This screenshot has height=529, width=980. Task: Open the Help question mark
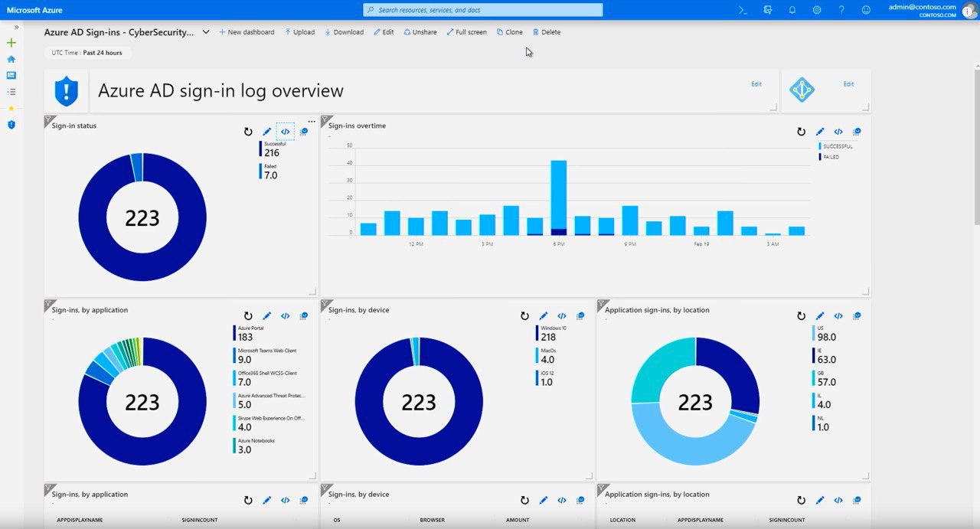pos(841,10)
